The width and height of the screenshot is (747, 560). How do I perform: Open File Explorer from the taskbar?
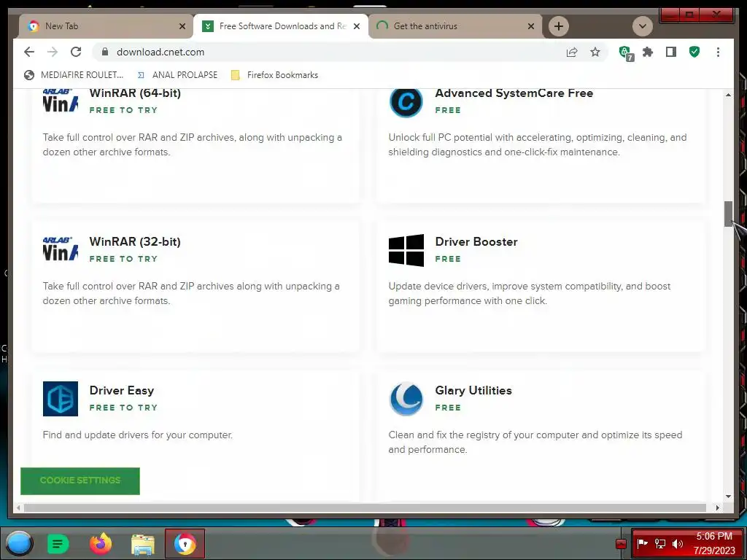[143, 544]
